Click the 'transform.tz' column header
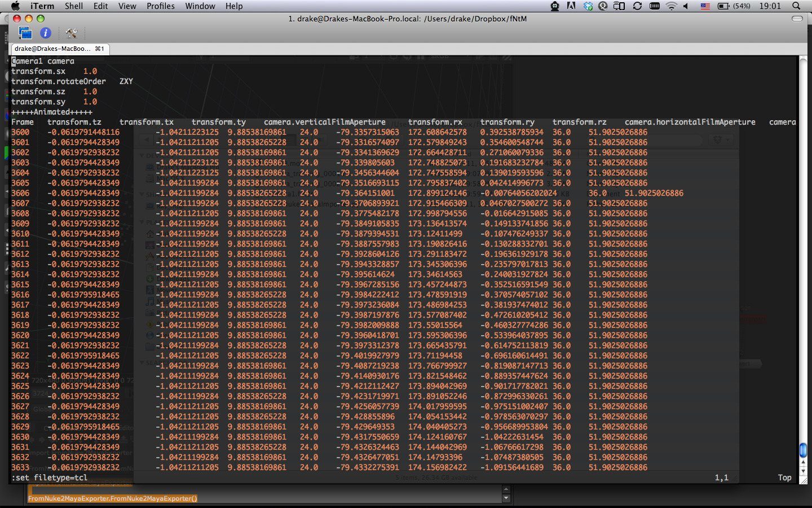 point(74,122)
